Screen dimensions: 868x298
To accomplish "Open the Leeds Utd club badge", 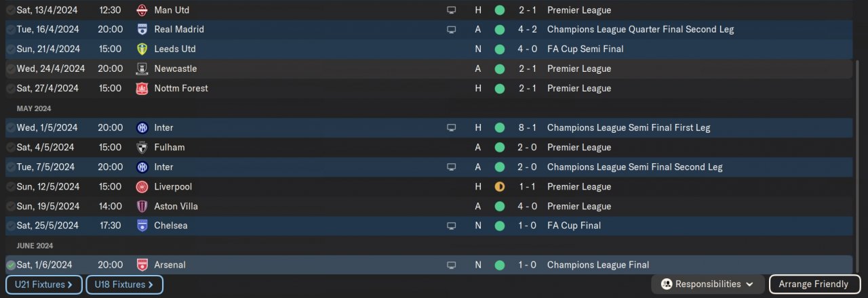I will (142, 49).
